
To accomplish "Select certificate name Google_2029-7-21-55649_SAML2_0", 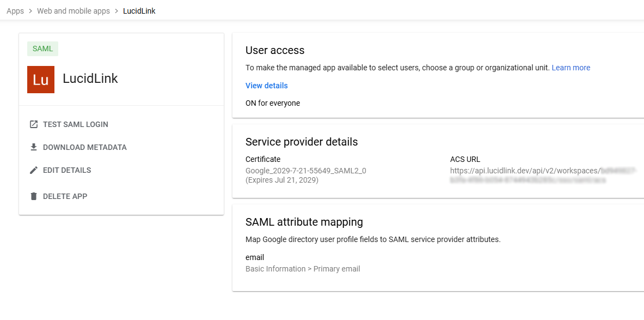I will (x=306, y=170).
